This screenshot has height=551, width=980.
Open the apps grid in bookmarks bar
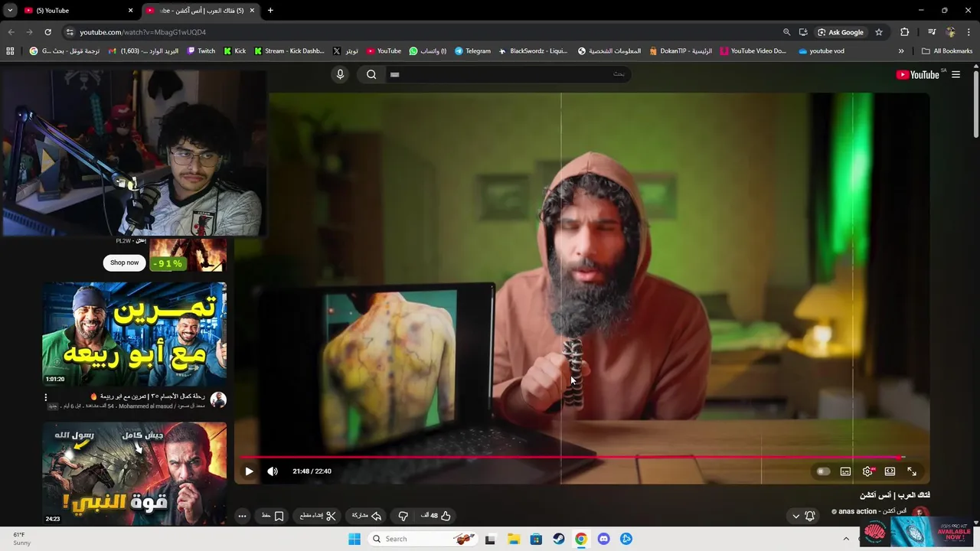[x=10, y=51]
